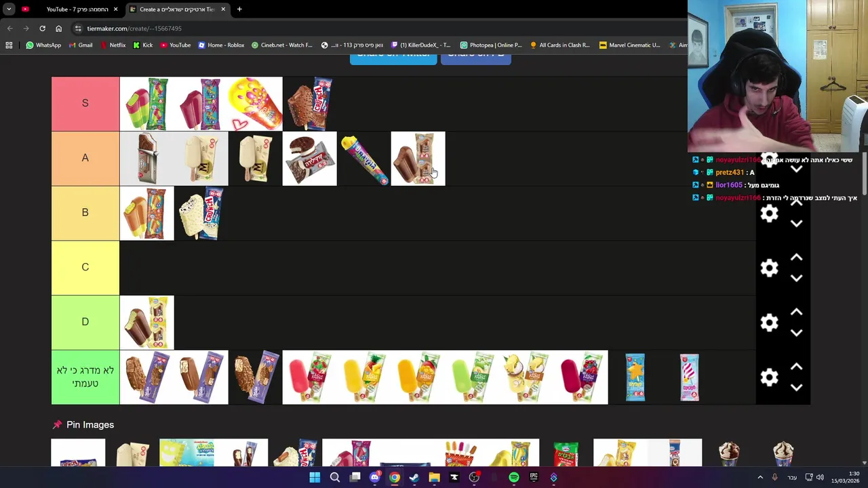Switch to the YouTube tab
Image resolution: width=868 pixels, height=488 pixels.
point(70,9)
